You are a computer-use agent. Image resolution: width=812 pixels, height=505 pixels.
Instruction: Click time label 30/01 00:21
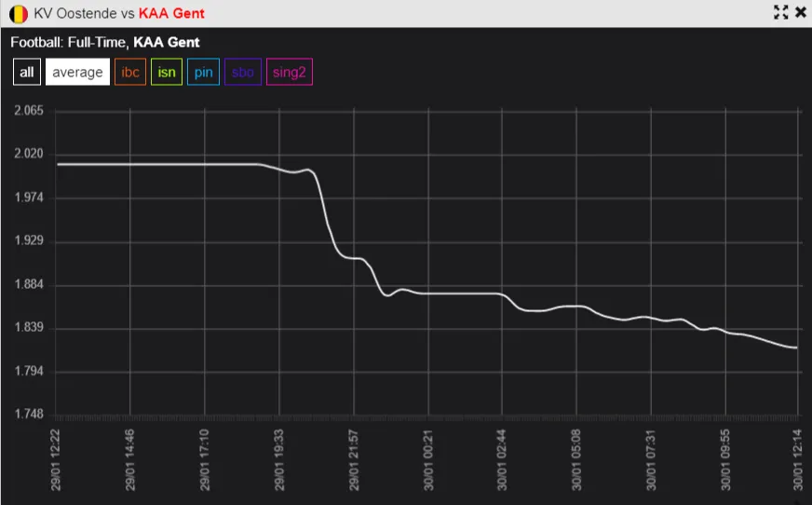[x=428, y=460]
